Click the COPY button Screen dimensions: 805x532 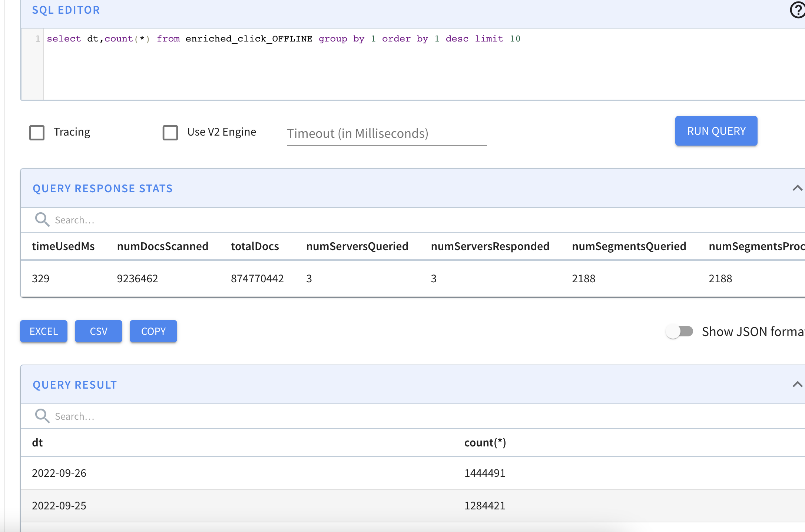tap(153, 331)
